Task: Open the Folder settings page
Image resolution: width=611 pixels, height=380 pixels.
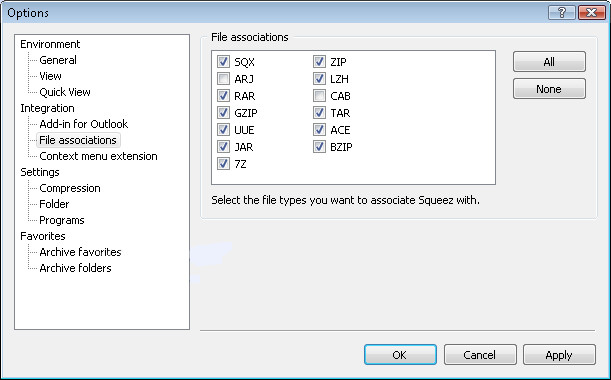Action: (x=54, y=204)
